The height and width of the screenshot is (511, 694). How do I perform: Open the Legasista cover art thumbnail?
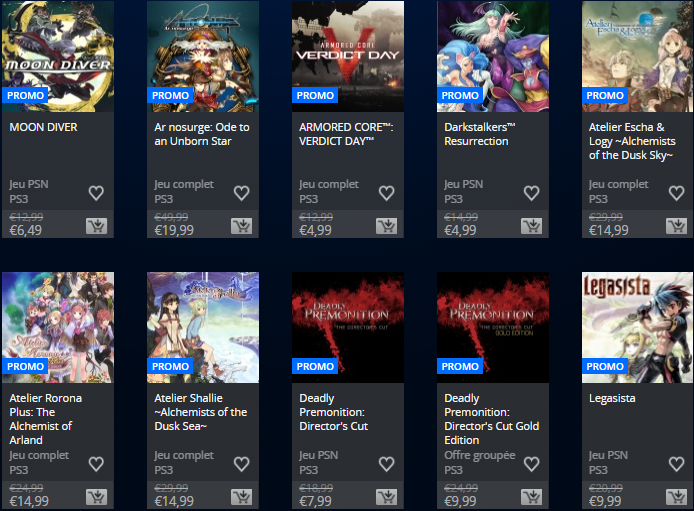coord(637,327)
